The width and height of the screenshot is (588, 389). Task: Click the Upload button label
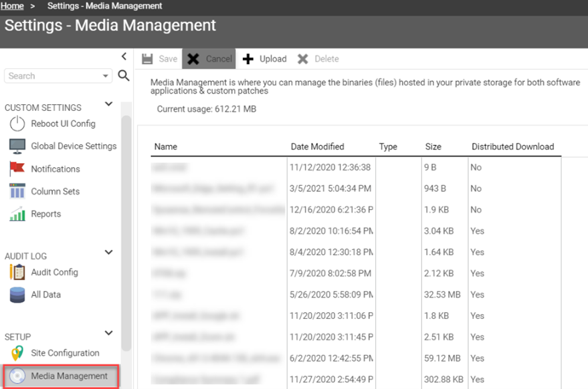click(273, 59)
